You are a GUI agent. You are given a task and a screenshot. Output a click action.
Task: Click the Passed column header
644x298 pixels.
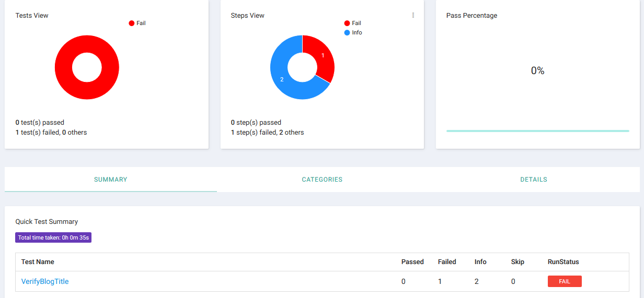click(412, 262)
